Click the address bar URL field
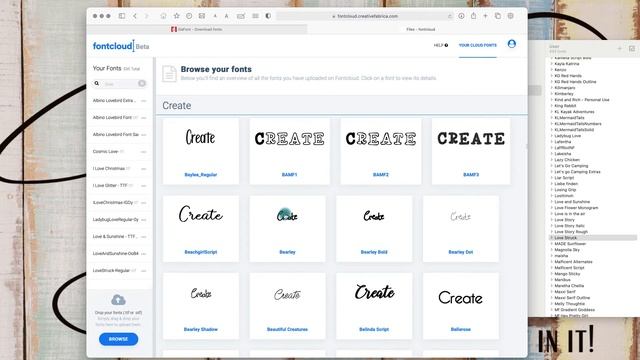The height and width of the screenshot is (360, 640). point(365,16)
